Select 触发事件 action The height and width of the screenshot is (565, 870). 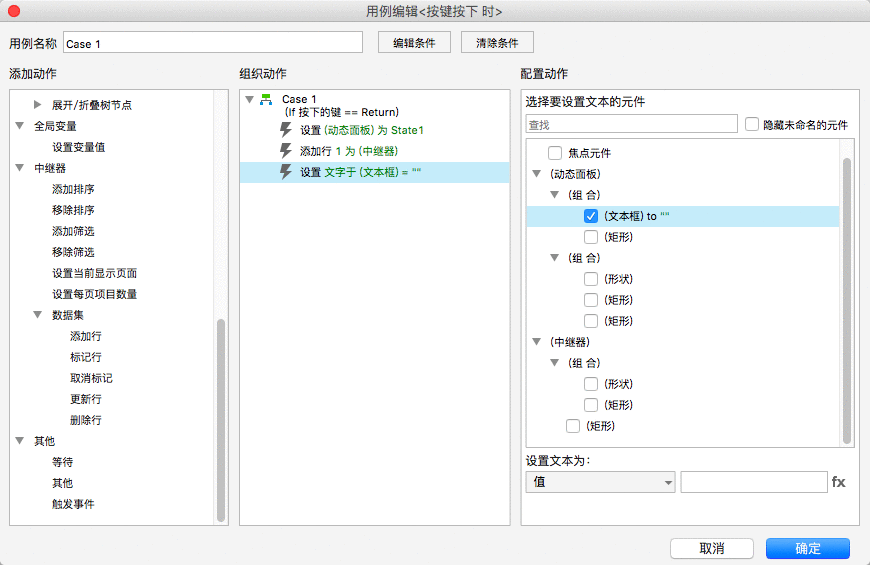[x=73, y=505]
